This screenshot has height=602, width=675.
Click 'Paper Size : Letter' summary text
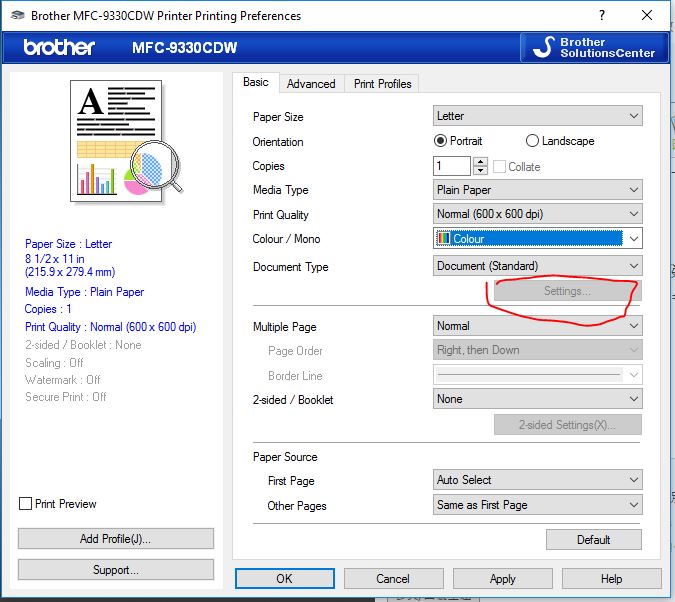click(68, 244)
